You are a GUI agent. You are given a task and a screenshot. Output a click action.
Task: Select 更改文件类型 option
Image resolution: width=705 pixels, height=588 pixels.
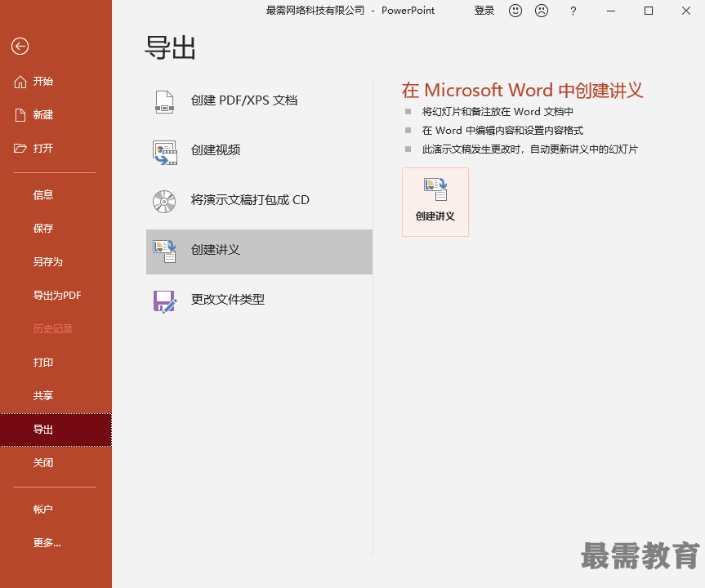(x=260, y=300)
